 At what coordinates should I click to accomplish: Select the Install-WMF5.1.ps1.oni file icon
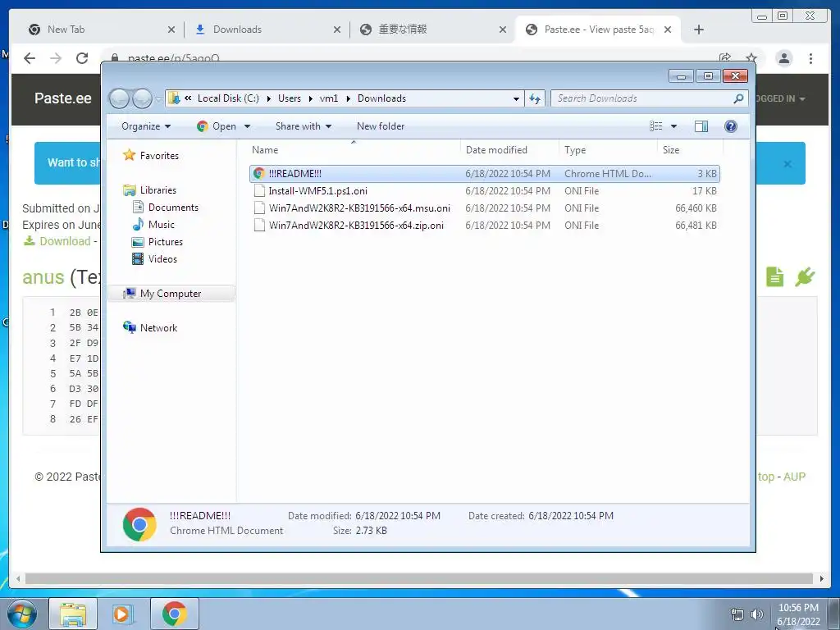coord(259,190)
